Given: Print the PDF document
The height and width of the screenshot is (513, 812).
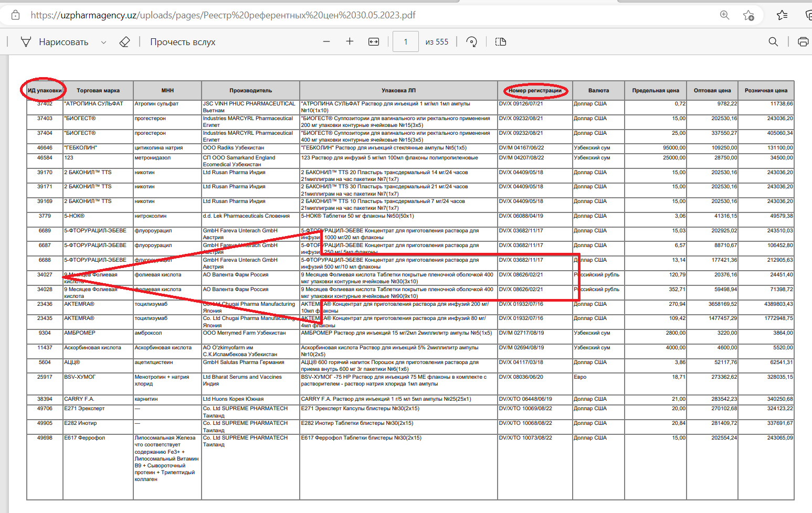Looking at the screenshot, I should coord(803,41).
